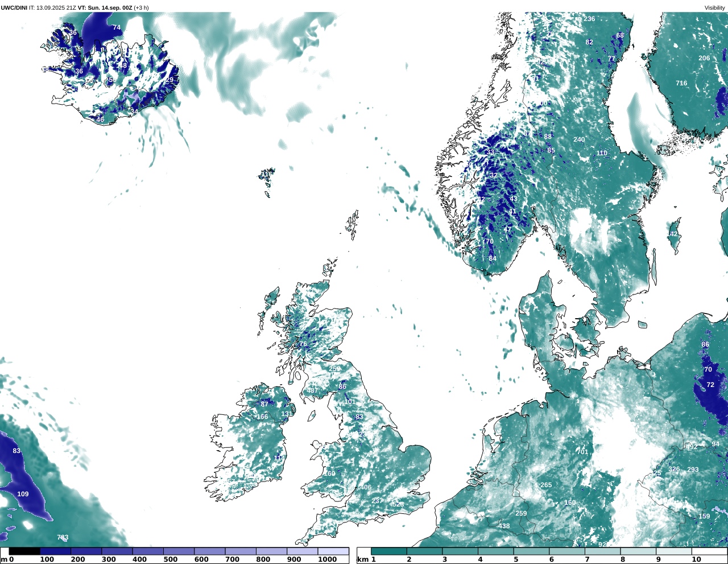Image resolution: width=728 pixels, height=564 pixels.
Task: Click the value 438 near Belgium
Action: click(504, 526)
